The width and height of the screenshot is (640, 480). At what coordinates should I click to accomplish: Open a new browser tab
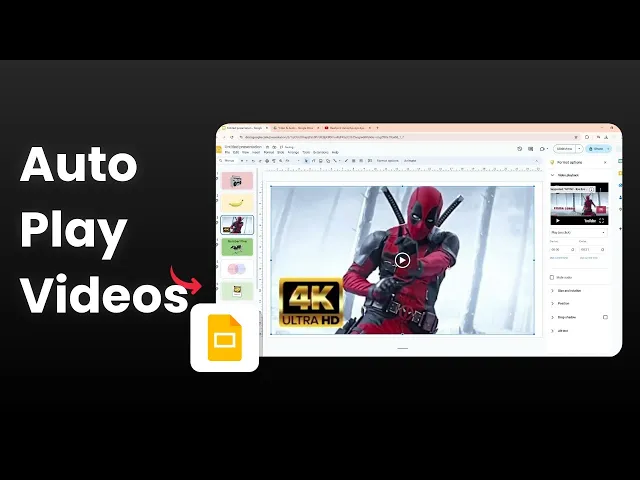(377, 128)
